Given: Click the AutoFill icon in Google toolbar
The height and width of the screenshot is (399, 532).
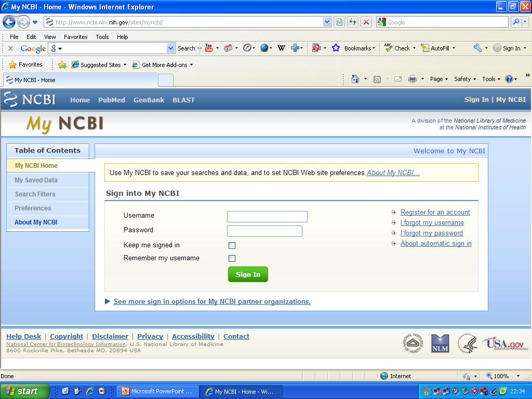Looking at the screenshot, I should pos(424,48).
